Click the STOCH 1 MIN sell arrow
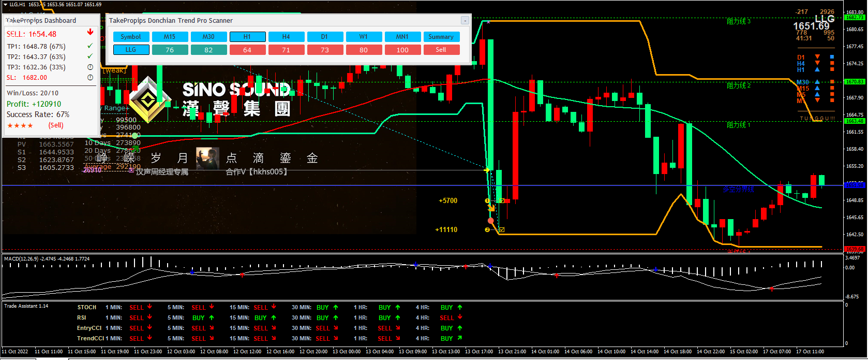868x360 pixels. point(149,307)
